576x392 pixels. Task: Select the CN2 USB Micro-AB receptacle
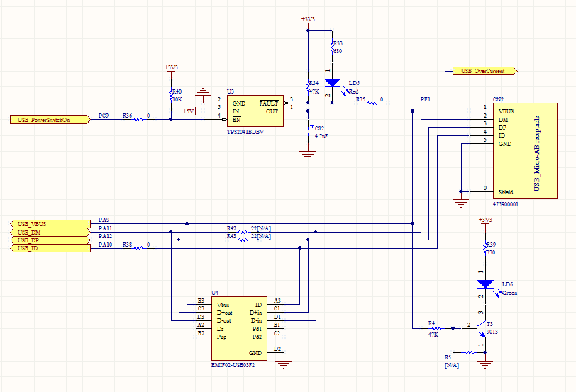tap(524, 151)
